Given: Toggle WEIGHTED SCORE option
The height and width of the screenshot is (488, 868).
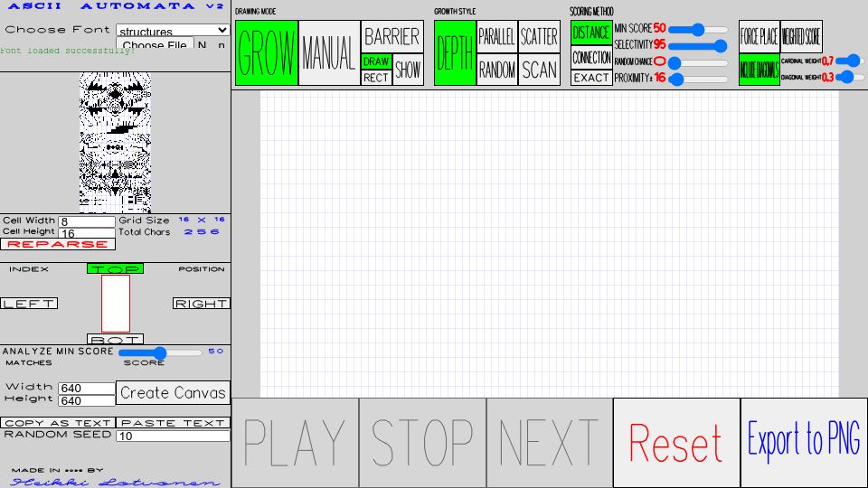Looking at the screenshot, I should [x=801, y=36].
